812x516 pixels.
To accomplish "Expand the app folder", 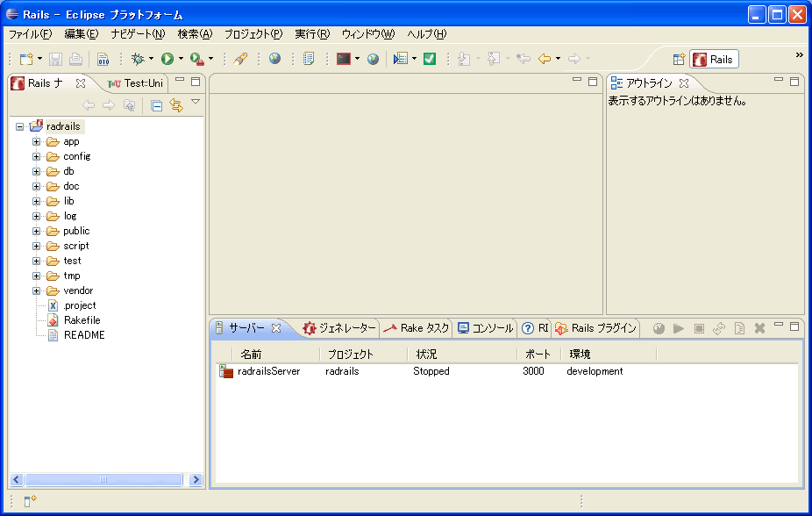I will pyautogui.click(x=36, y=141).
